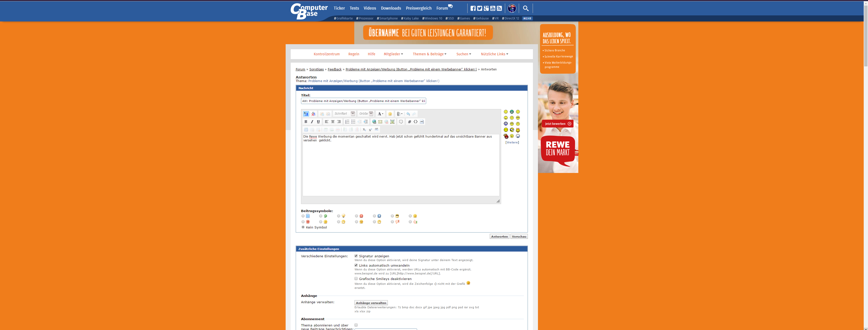Select the Kein Symbol radio button
Image resolution: width=868 pixels, height=330 pixels.
coord(303,227)
